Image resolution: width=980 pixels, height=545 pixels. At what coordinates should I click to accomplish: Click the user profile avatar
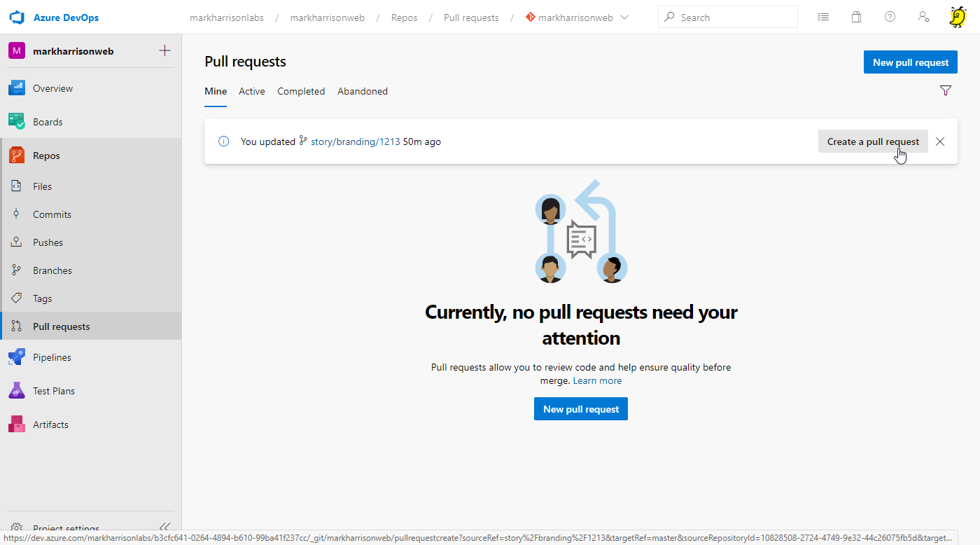click(957, 17)
